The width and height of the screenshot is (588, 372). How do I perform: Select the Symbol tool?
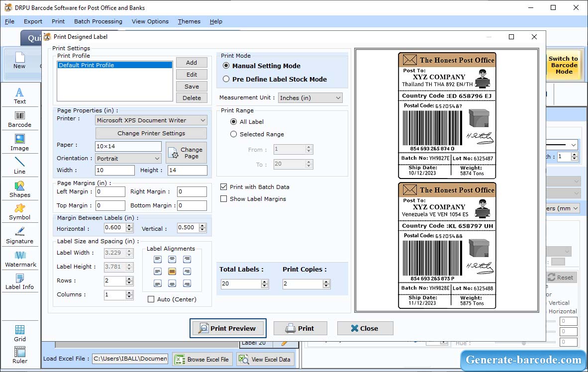click(19, 212)
